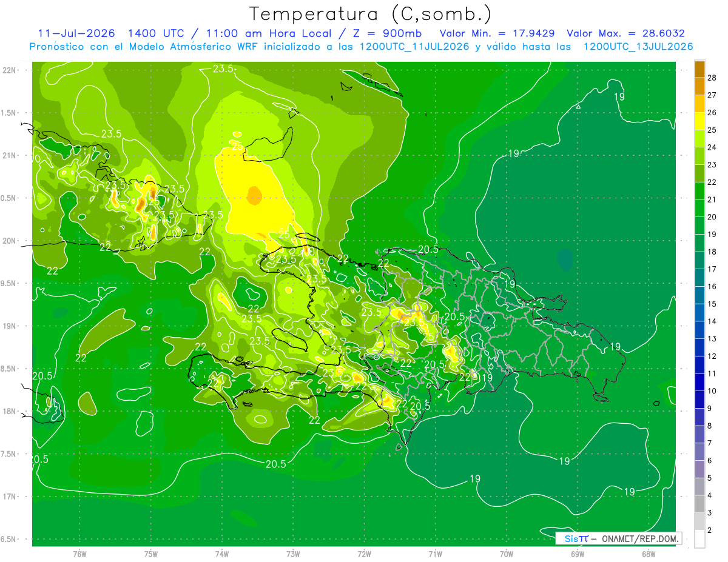Click the "17" label on the color legend

[712, 269]
